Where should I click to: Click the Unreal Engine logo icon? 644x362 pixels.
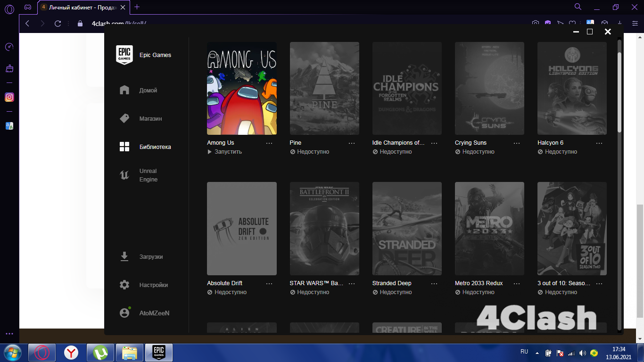(x=124, y=175)
